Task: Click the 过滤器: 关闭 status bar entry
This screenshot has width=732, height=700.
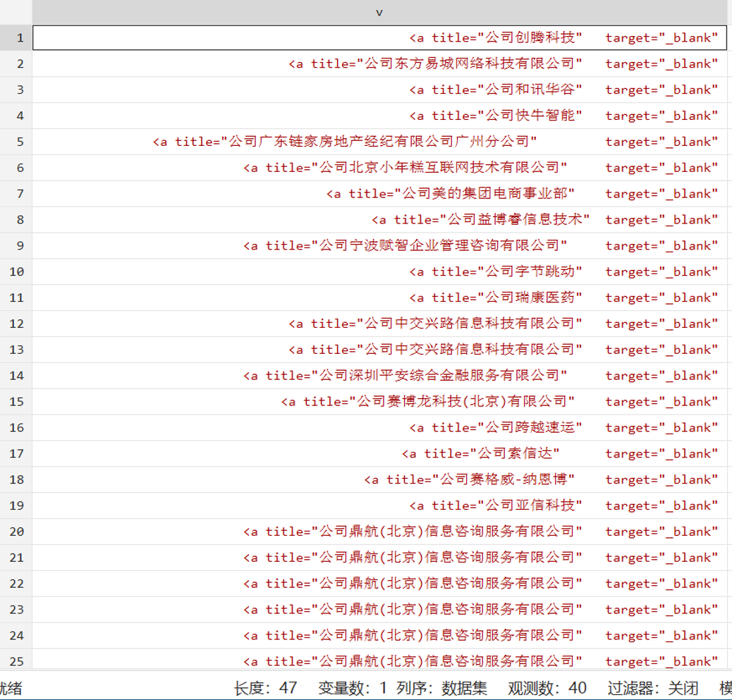Action: point(653,688)
